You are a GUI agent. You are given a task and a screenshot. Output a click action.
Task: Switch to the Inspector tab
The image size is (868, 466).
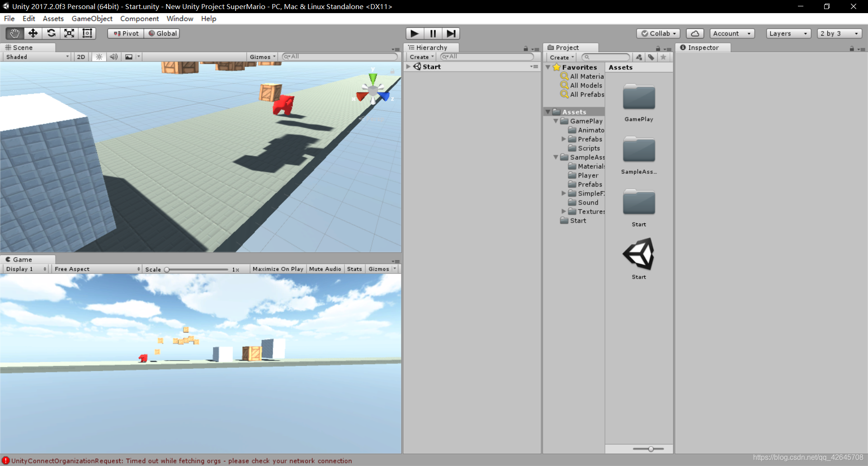pyautogui.click(x=703, y=48)
